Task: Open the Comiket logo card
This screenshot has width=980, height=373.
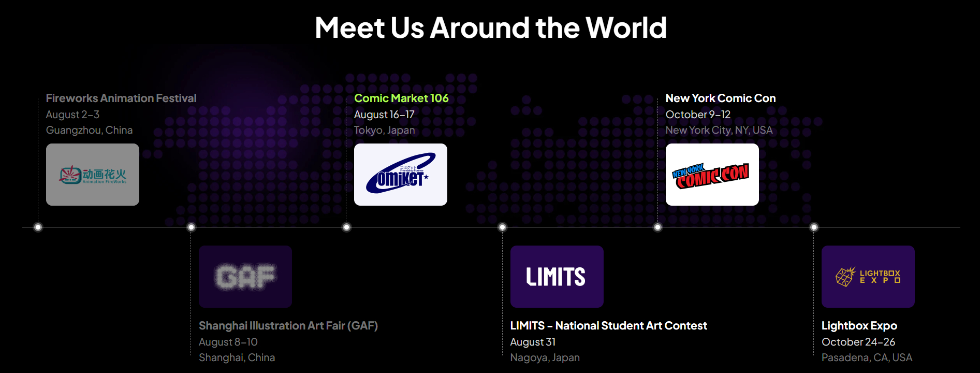Action: [x=401, y=175]
